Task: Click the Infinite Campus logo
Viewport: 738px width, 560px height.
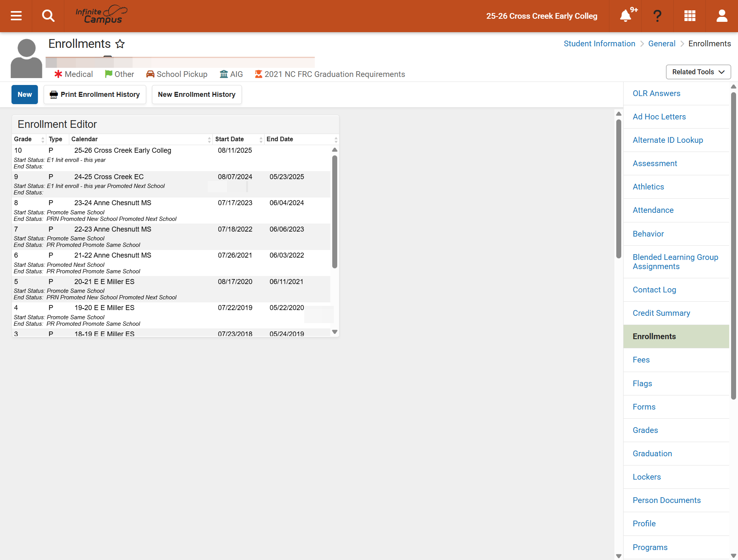Action: pos(101,15)
